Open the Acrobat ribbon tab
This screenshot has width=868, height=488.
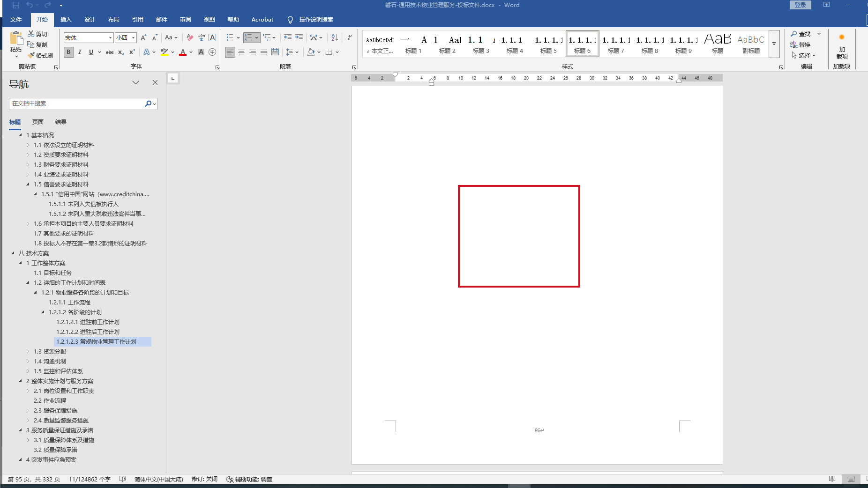262,19
